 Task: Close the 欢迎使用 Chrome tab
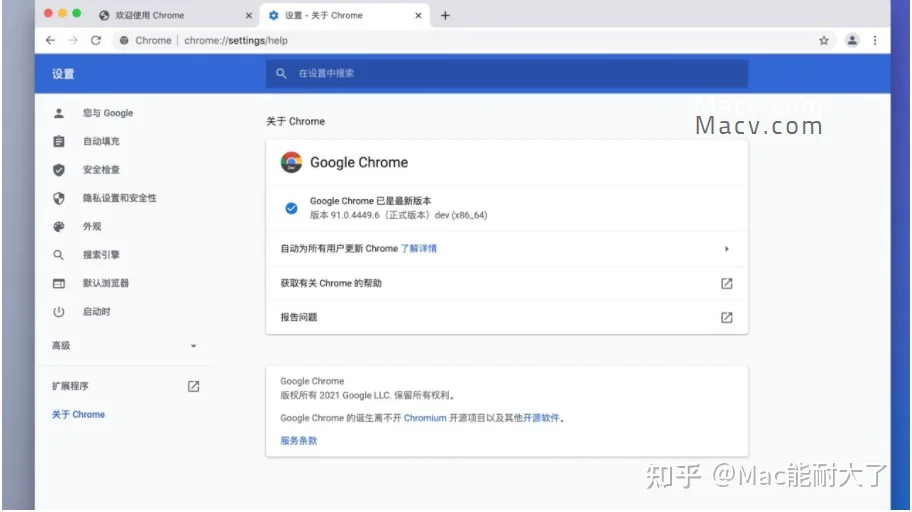[x=248, y=16]
